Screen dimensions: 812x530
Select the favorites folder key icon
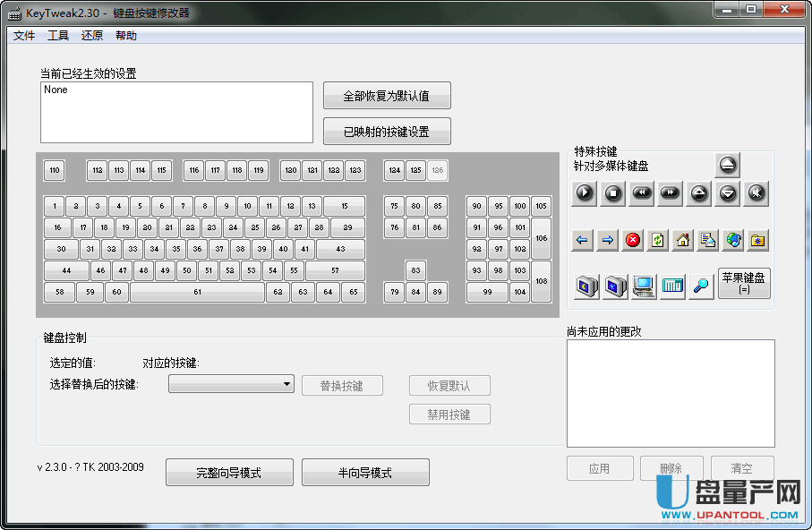pos(758,241)
